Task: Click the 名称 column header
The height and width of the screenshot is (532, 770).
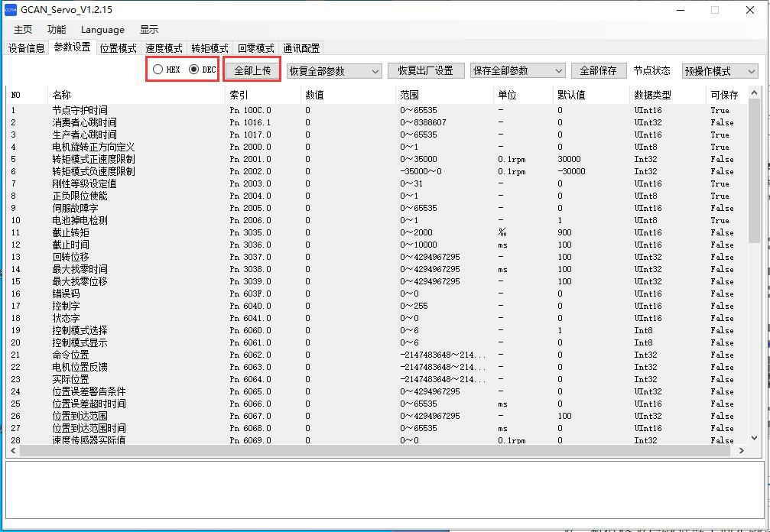Action: point(62,95)
